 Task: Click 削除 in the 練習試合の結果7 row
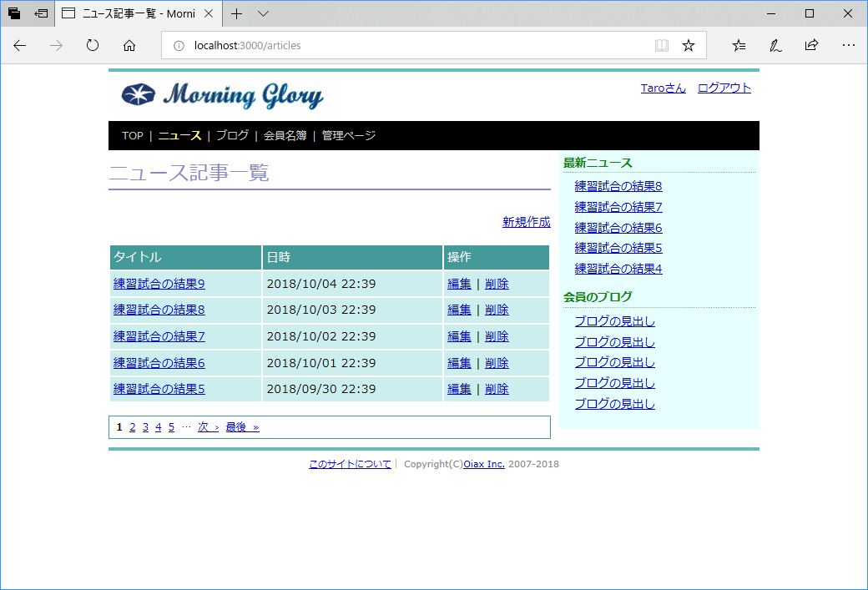pyautogui.click(x=497, y=336)
